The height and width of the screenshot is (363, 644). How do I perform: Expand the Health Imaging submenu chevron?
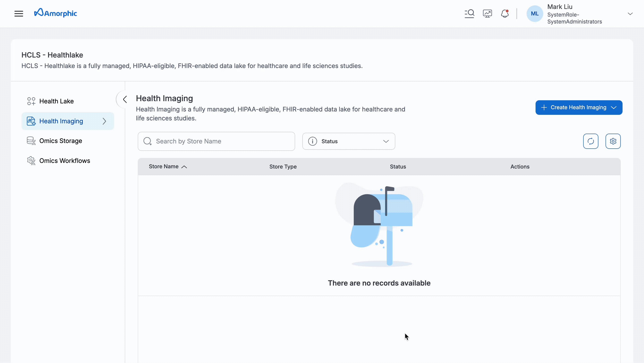tap(104, 121)
